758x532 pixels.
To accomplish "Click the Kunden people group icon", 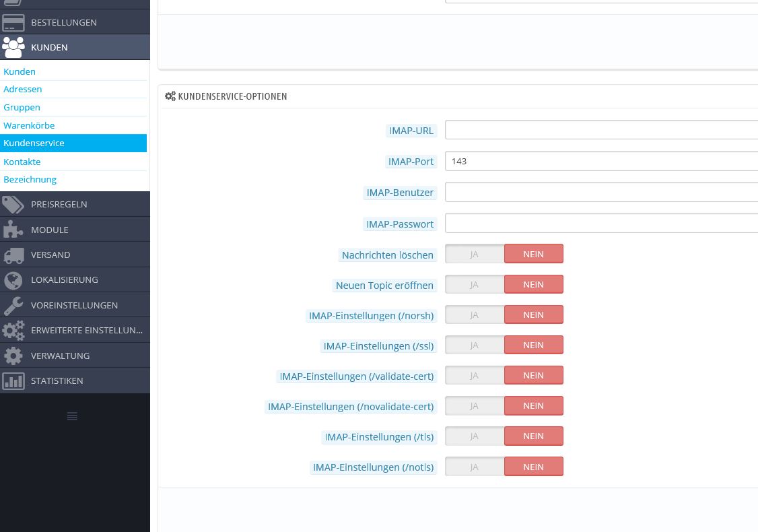I will point(13,47).
